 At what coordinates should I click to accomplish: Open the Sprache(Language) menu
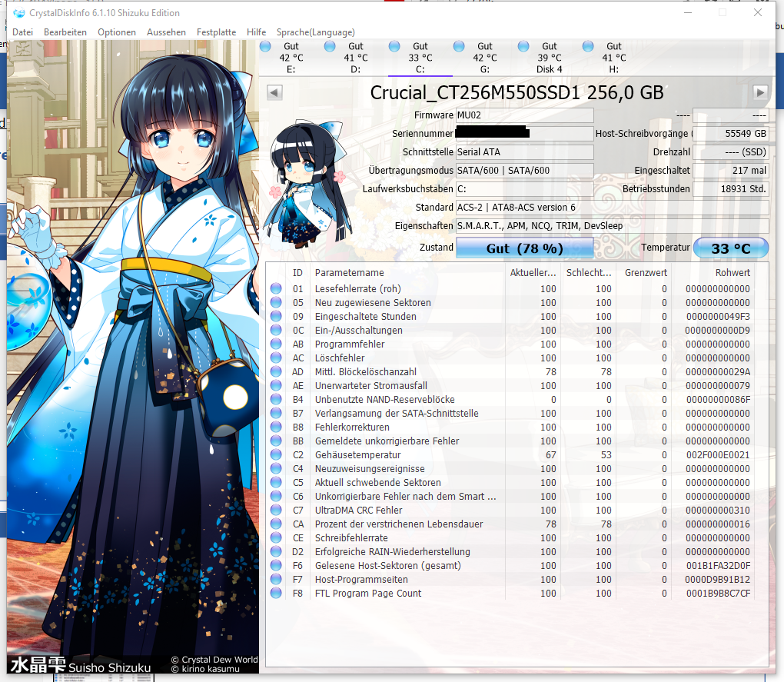coord(315,32)
